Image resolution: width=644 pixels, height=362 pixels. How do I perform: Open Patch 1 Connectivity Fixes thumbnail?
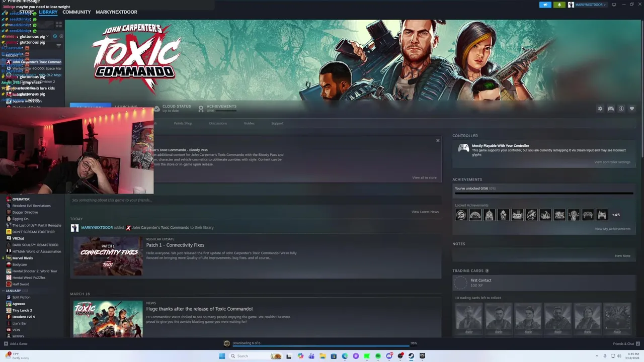pos(108,256)
